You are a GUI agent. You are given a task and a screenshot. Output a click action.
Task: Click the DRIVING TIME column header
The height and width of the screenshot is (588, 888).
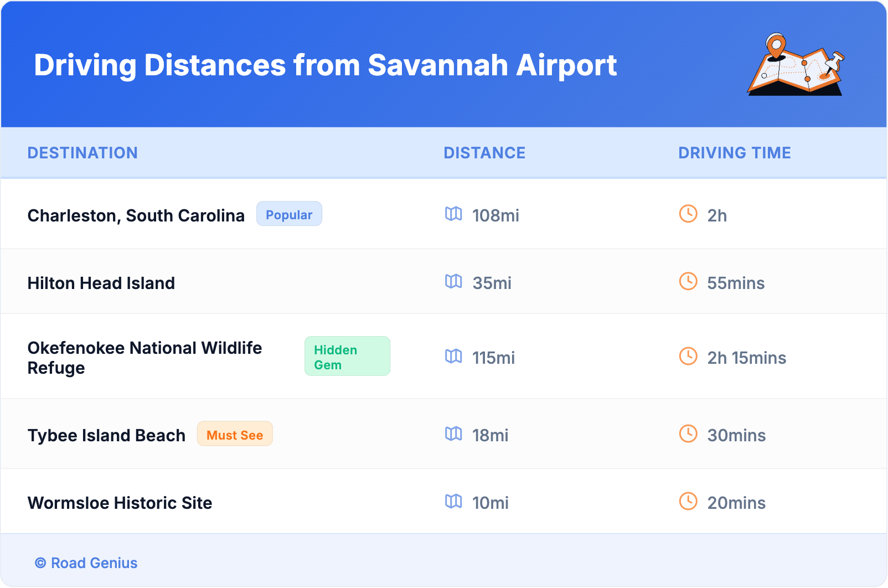click(x=735, y=153)
